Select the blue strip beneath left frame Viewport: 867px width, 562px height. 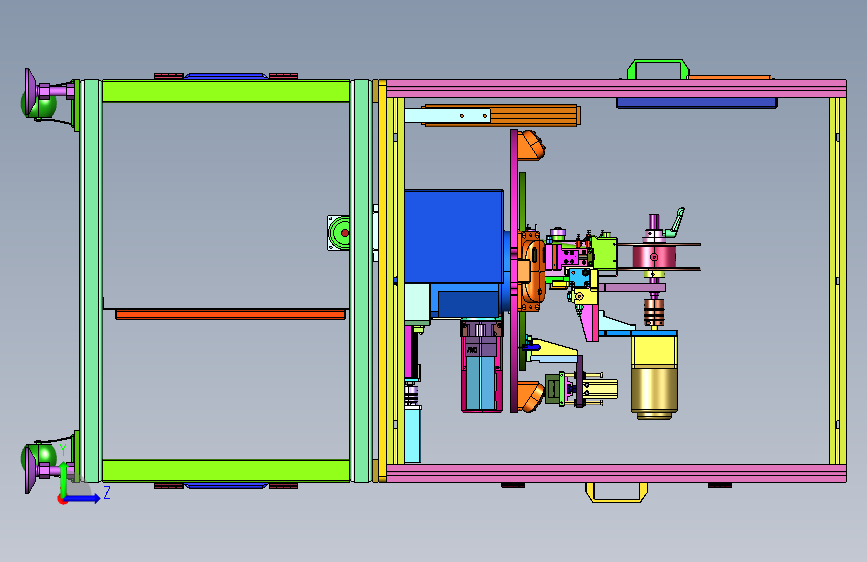click(x=226, y=486)
